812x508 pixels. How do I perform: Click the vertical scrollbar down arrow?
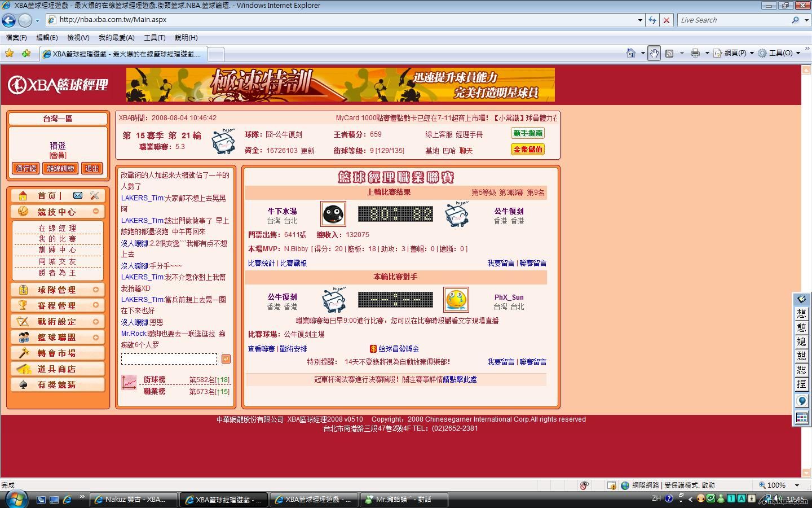806,473
